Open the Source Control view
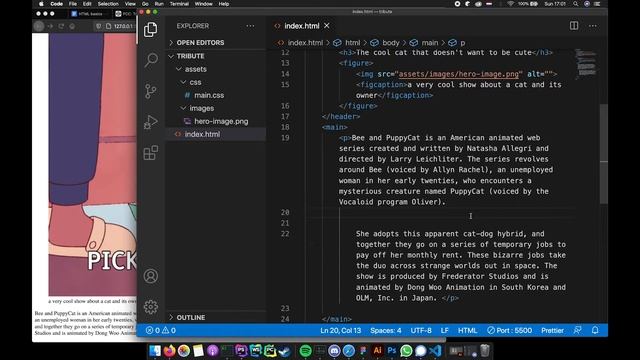Viewport: 640px width, 360px height. tap(151, 91)
